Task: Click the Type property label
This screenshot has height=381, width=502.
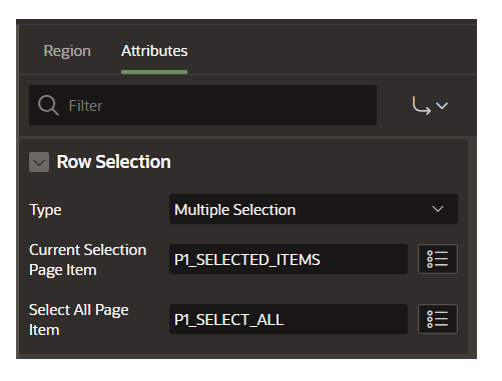Action: tap(45, 210)
